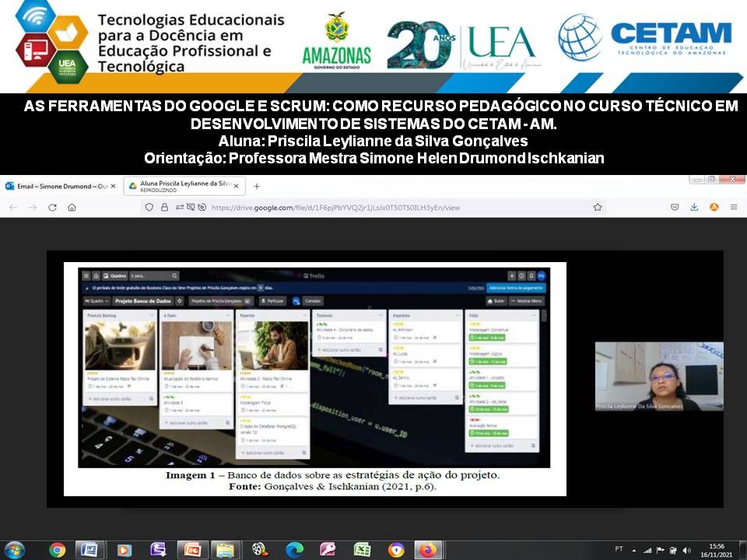The height and width of the screenshot is (560, 747).
Task: Open the man with laptop cover card
Action: 273,357
